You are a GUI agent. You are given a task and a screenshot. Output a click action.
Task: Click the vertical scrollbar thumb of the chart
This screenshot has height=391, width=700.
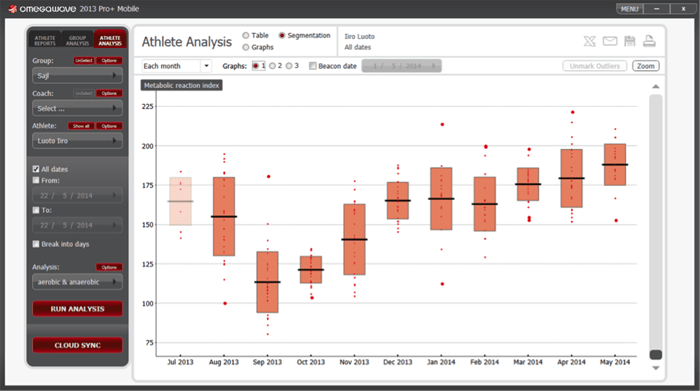[x=655, y=354]
